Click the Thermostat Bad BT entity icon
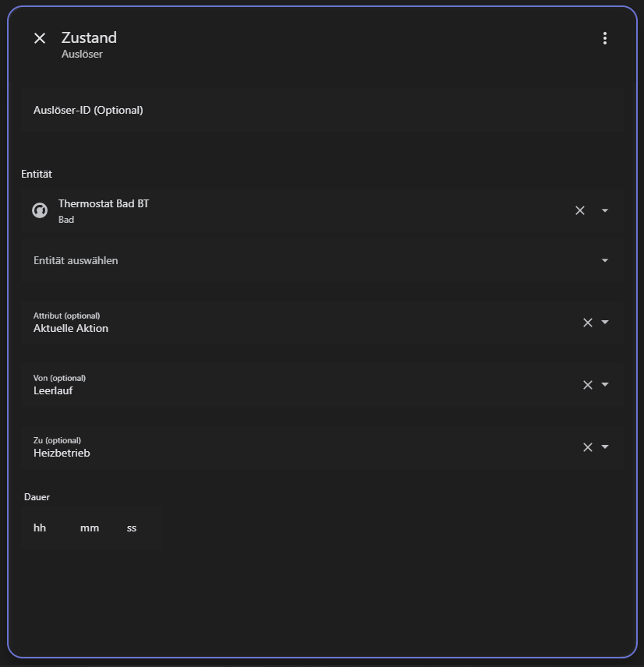The width and height of the screenshot is (644, 667). (x=40, y=210)
